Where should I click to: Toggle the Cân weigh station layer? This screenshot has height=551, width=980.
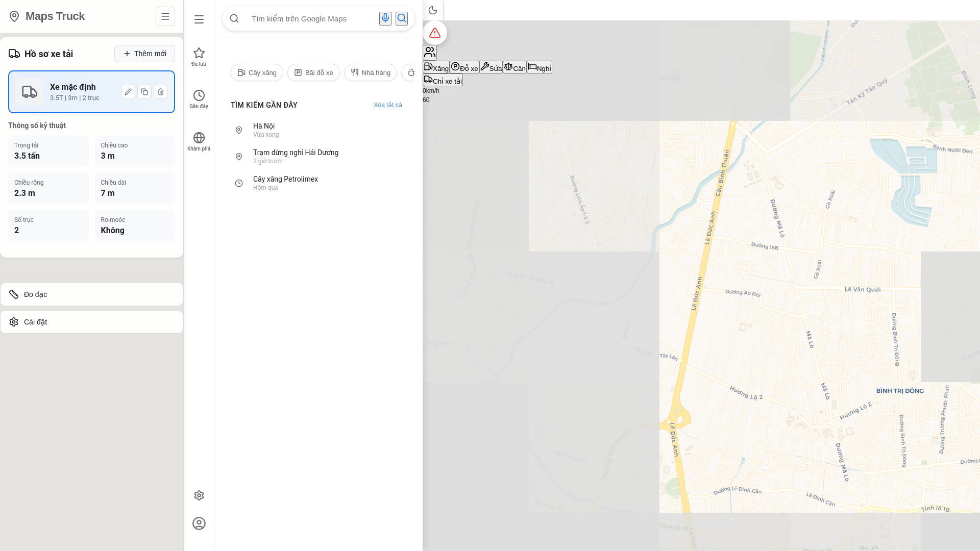coord(514,67)
